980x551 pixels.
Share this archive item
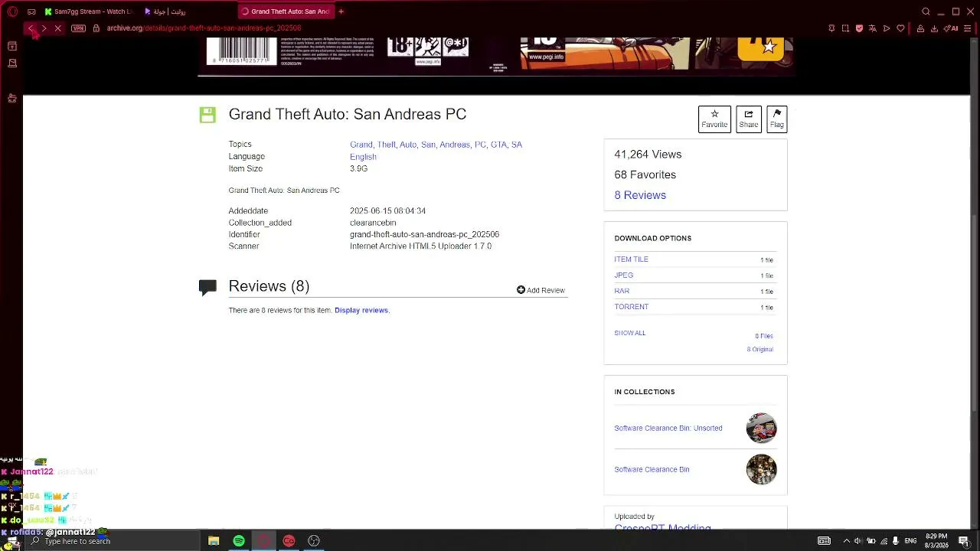coord(749,119)
